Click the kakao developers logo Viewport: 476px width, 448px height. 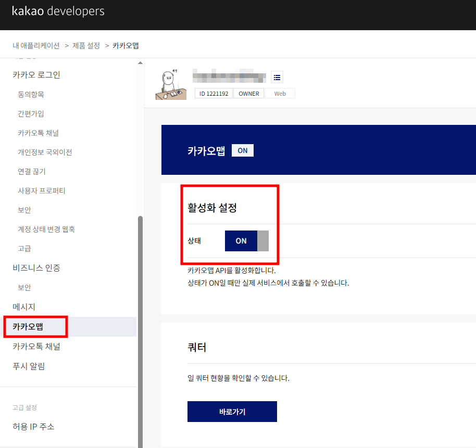[x=58, y=11]
